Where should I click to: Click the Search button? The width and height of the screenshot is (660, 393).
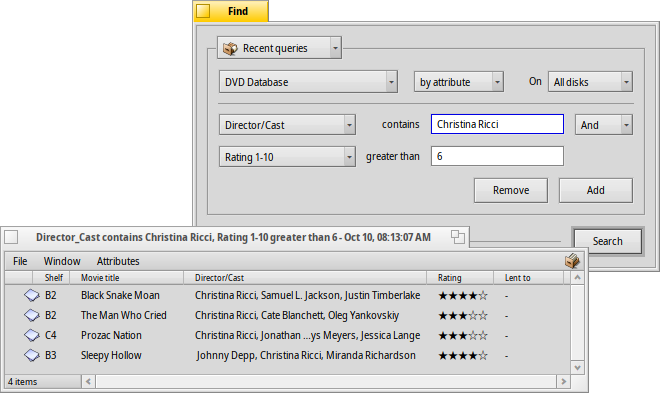point(607,241)
